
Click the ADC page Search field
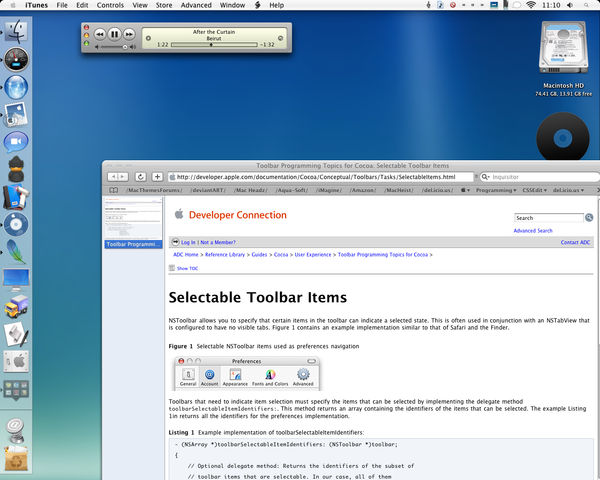tap(549, 218)
